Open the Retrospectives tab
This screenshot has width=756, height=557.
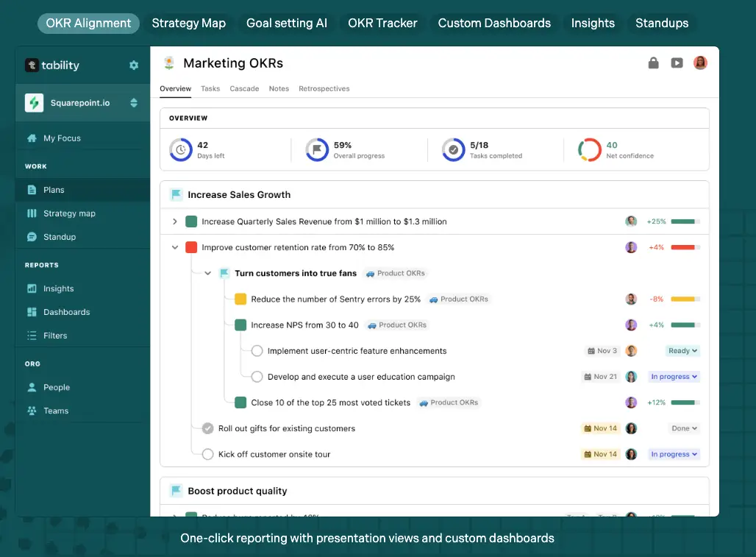tap(324, 88)
